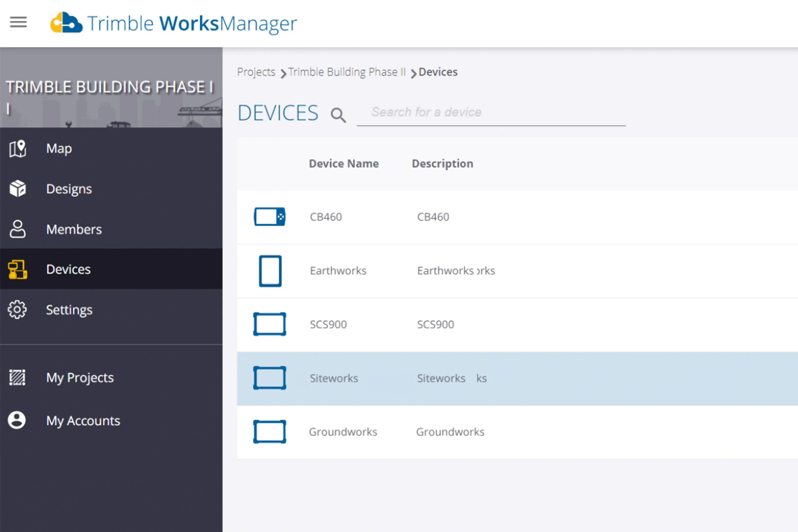The width and height of the screenshot is (798, 532).
Task: Click the Trimble WorksManager cloud logo
Action: pos(66,23)
